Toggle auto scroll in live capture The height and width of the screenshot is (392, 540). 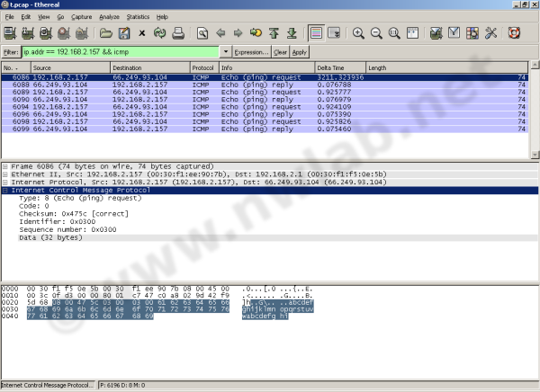[334, 33]
